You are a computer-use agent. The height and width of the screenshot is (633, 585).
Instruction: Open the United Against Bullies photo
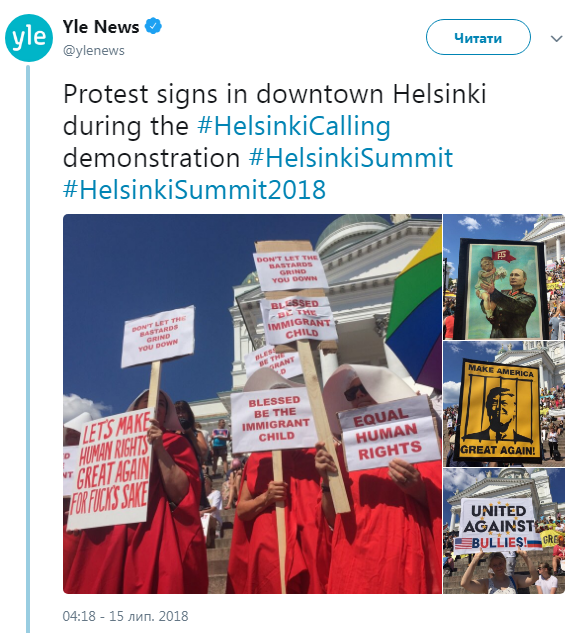[504, 531]
